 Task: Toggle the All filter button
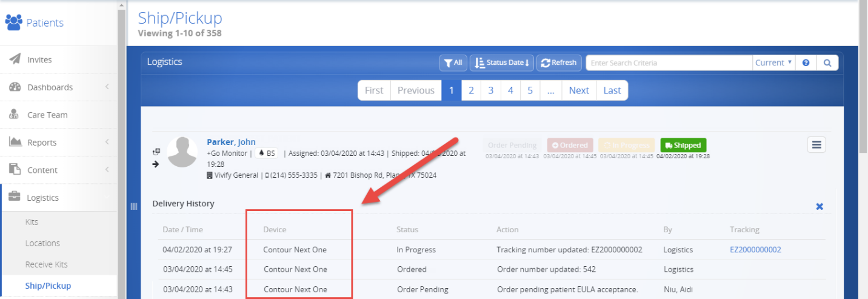click(453, 63)
